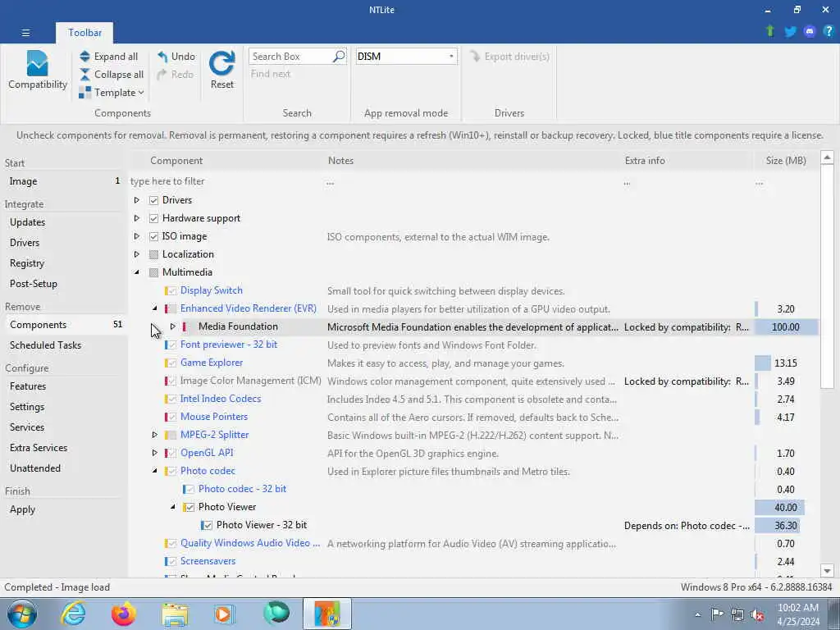This screenshot has width=840, height=630.
Task: Sort by the Size (MB) column header
Action: click(786, 161)
